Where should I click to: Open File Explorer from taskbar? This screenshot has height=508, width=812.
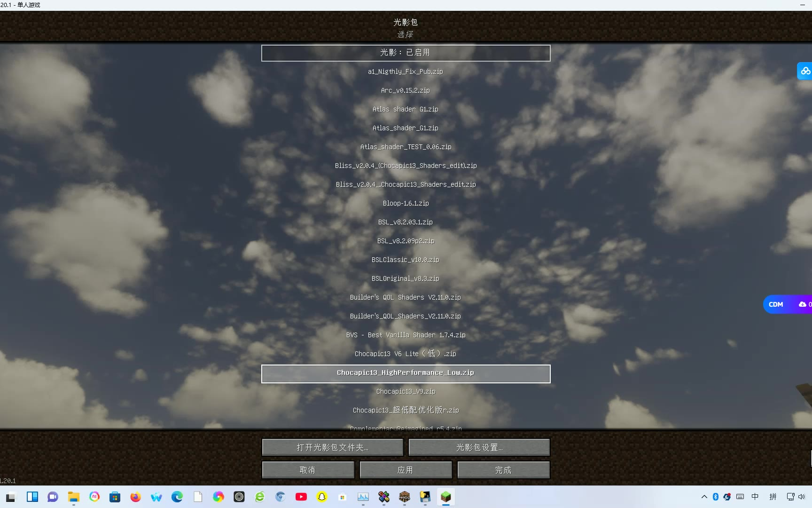[x=73, y=497]
